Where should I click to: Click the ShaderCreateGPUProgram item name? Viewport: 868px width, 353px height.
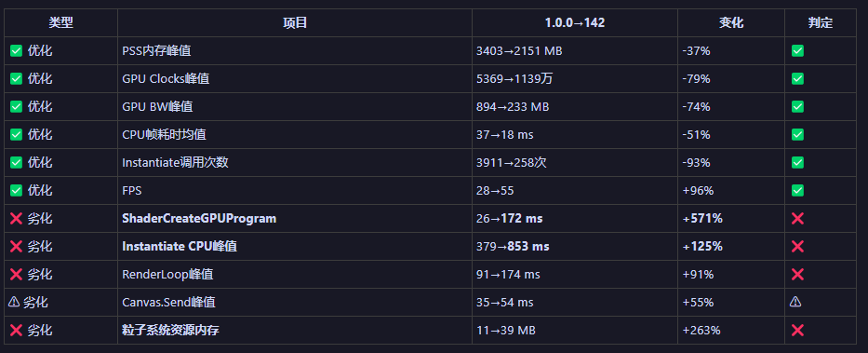click(x=199, y=218)
